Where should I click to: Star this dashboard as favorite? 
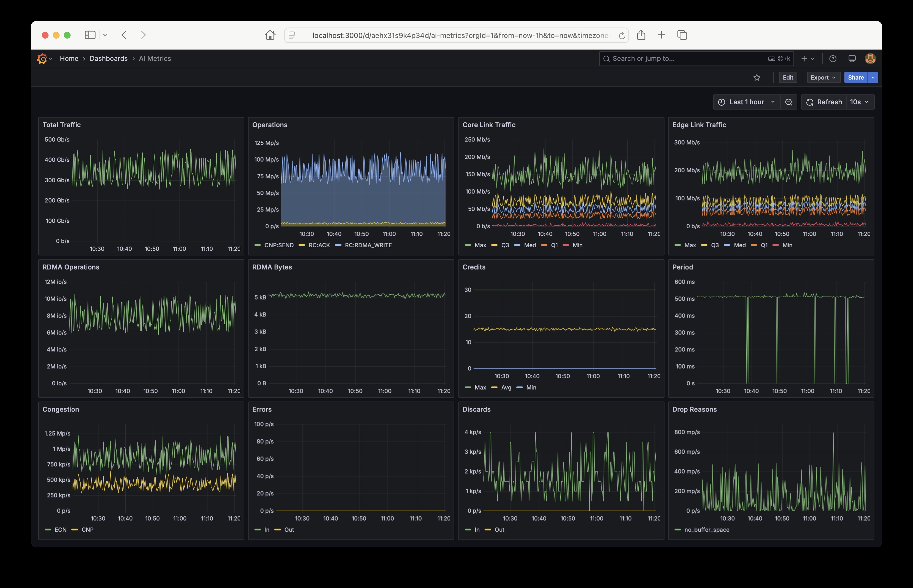[x=757, y=78]
